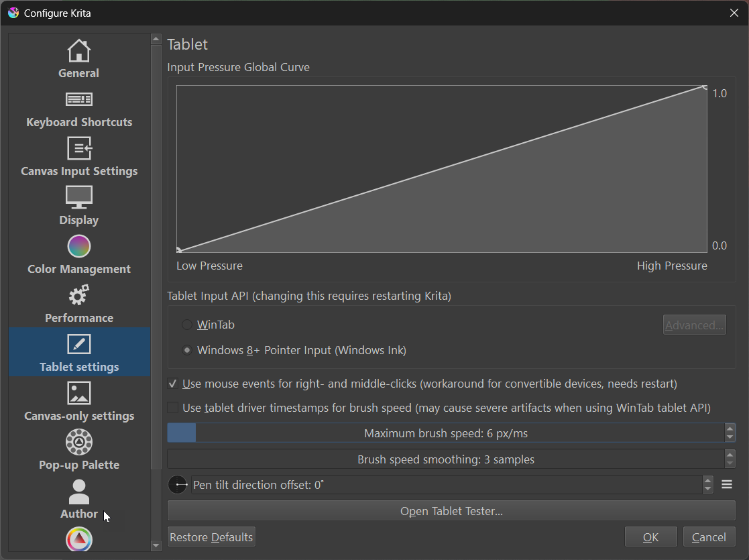This screenshot has height=560, width=749.
Task: Click the '1.0' curve axis value
Action: (719, 93)
